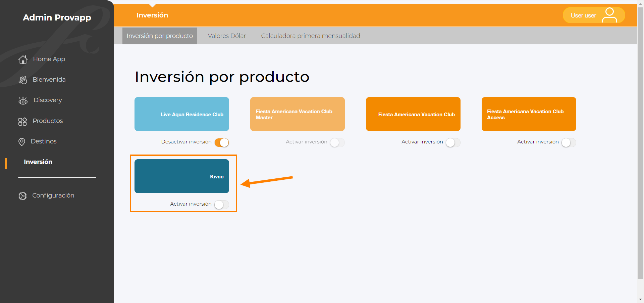Select the Kívac product card

[182, 176]
